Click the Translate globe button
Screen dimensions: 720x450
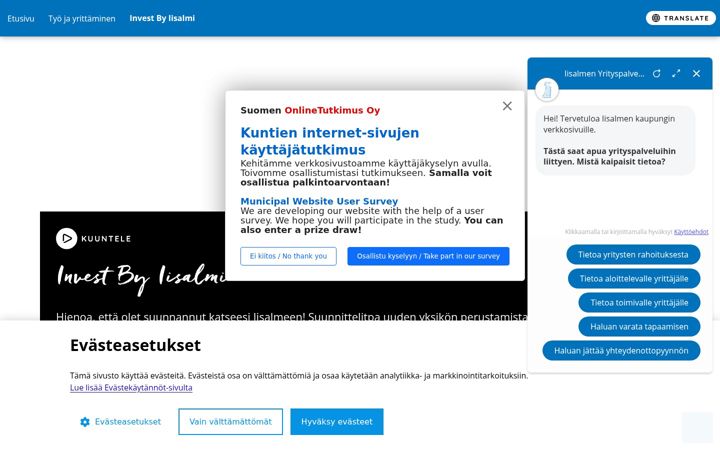click(681, 18)
